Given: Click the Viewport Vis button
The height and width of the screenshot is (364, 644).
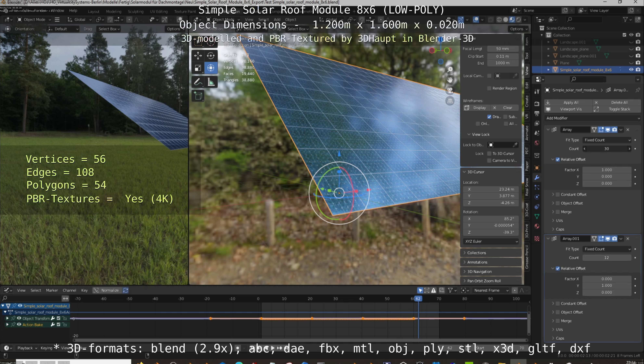Looking at the screenshot, I should point(568,109).
